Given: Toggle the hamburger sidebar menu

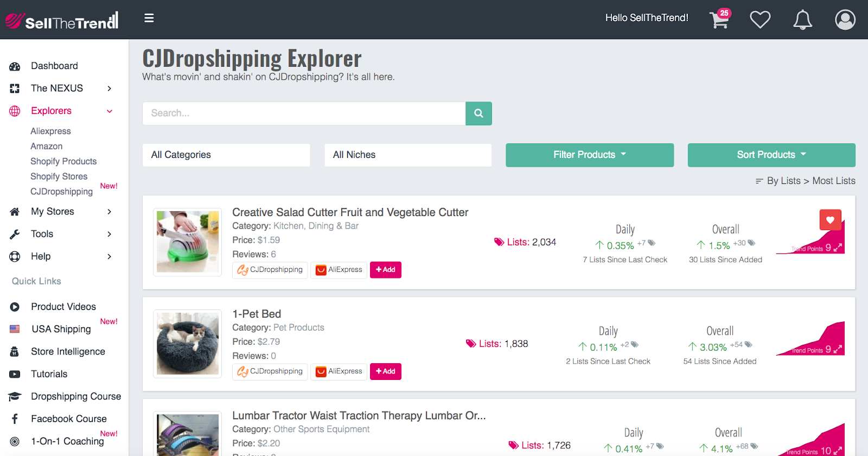Looking at the screenshot, I should tap(149, 18).
